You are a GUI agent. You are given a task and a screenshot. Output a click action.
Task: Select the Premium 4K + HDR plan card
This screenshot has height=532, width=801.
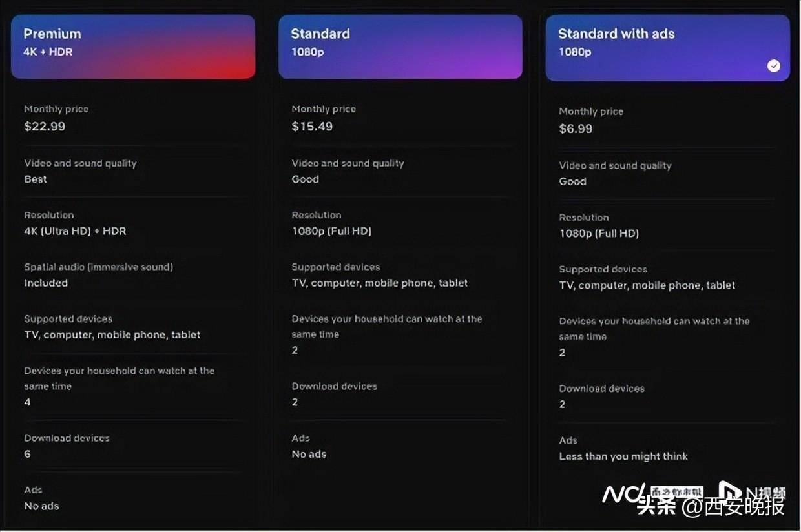click(x=133, y=47)
